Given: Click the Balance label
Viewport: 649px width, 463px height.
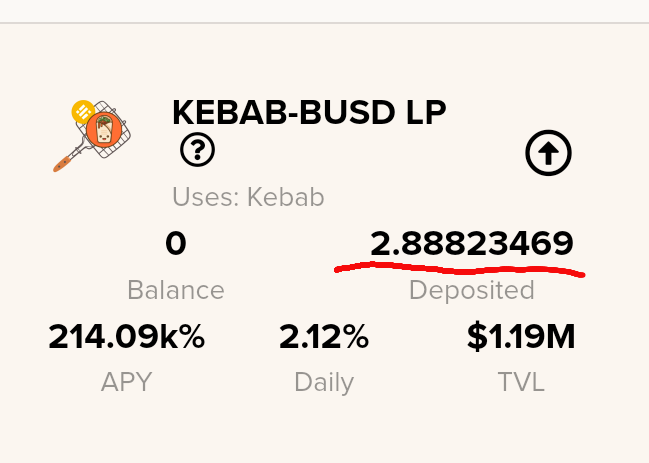Looking at the screenshot, I should point(176,290).
